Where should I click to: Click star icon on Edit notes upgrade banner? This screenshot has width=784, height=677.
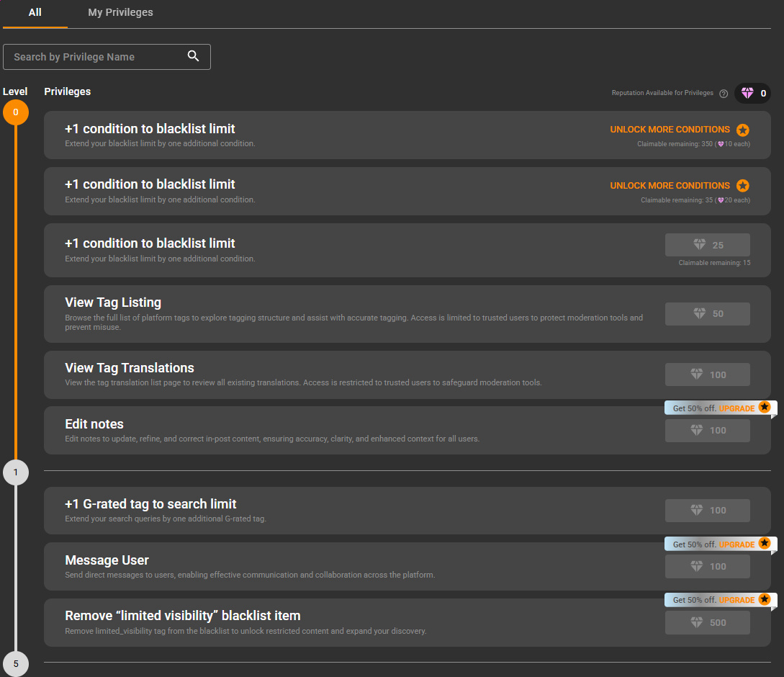tap(765, 408)
